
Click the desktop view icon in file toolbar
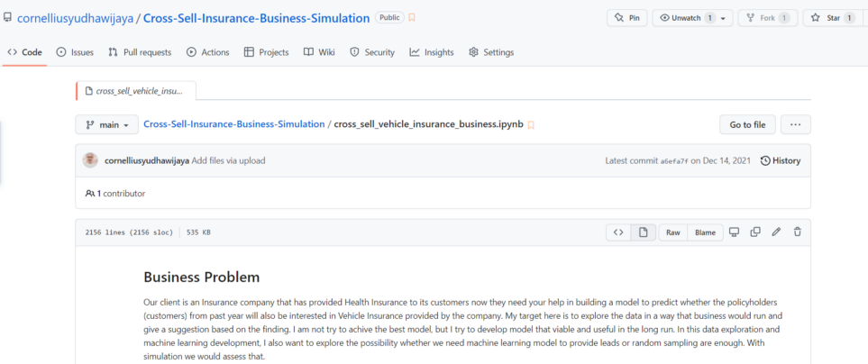(x=734, y=232)
